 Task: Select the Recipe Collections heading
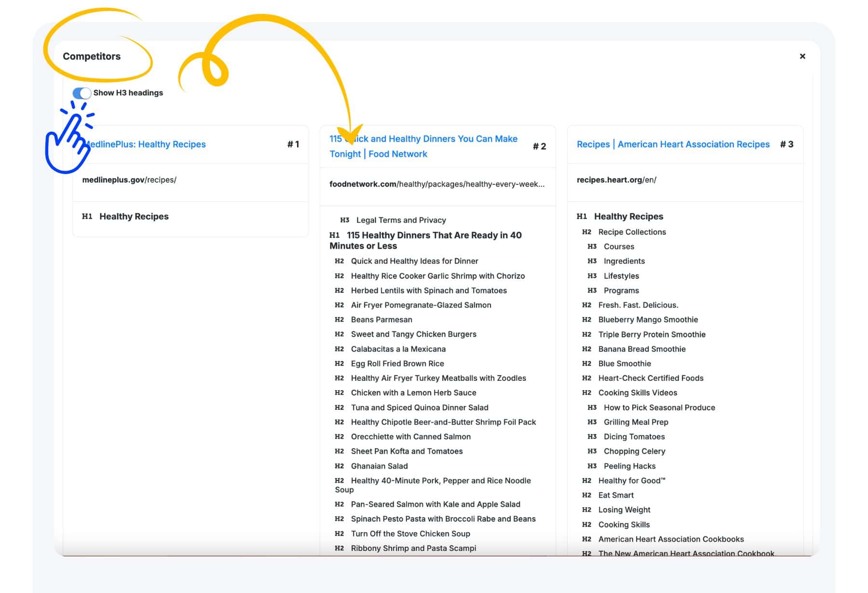pyautogui.click(x=632, y=232)
